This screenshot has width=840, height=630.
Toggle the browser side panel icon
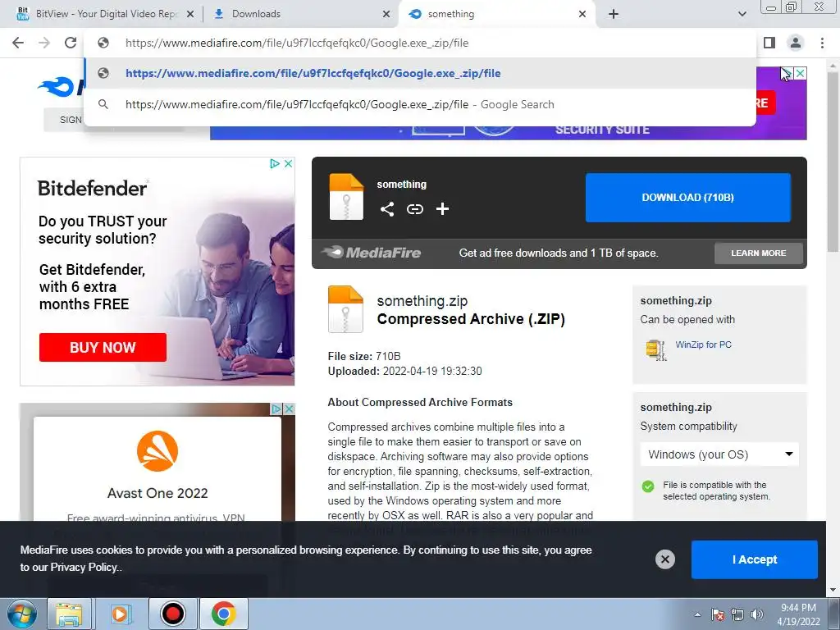(x=769, y=43)
